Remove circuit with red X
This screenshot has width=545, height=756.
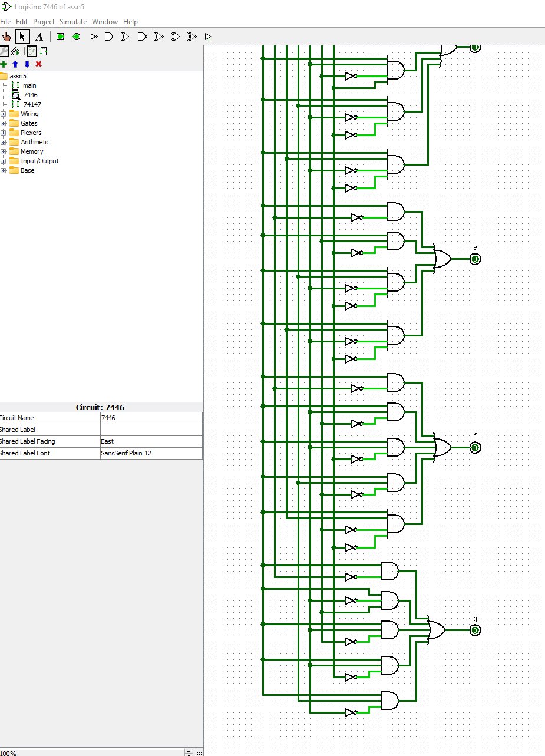tap(39, 64)
